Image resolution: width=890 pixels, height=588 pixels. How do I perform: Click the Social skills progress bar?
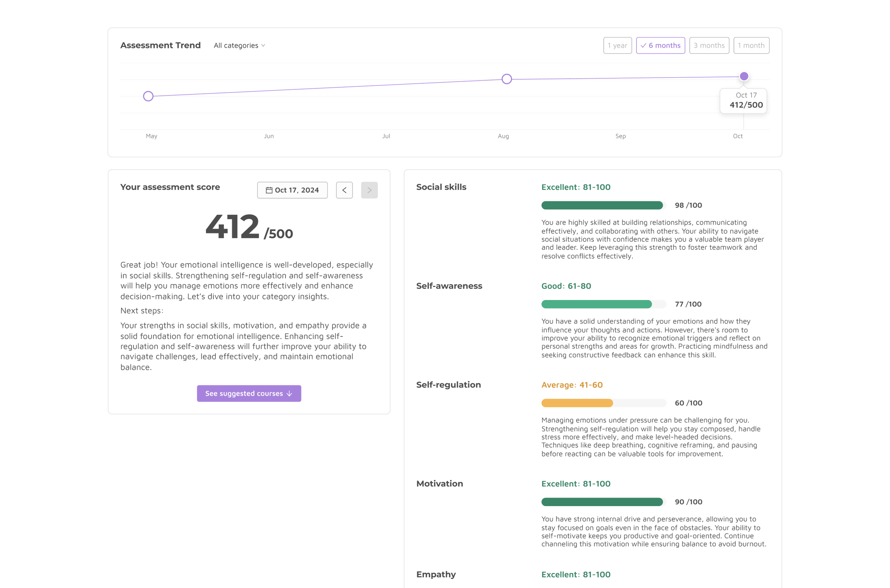click(x=603, y=205)
